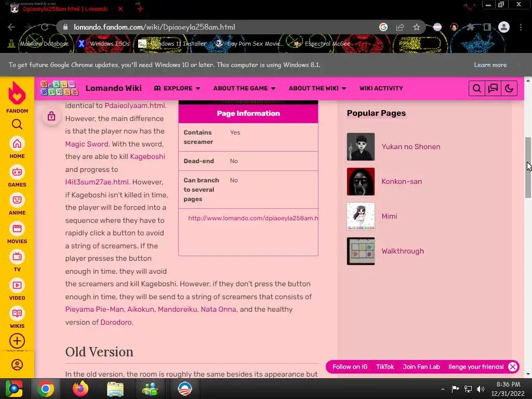Toggle dark theme moon icon
Viewport: 532px width, 399px height.
(x=509, y=88)
